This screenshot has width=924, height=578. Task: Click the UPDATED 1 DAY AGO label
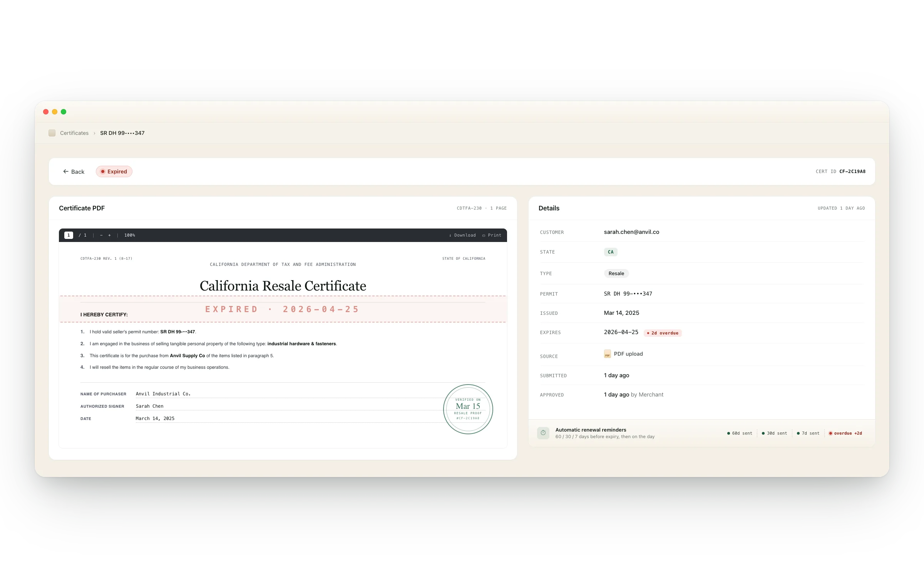click(841, 208)
